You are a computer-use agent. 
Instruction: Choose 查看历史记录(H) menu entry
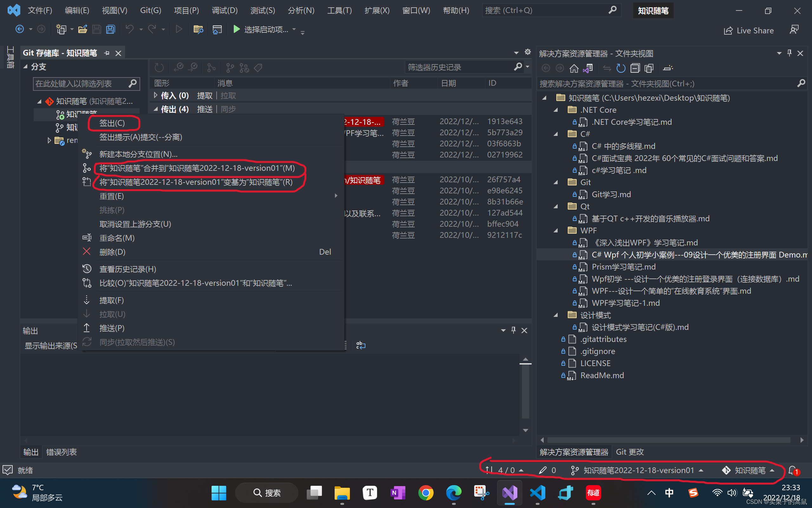click(128, 269)
